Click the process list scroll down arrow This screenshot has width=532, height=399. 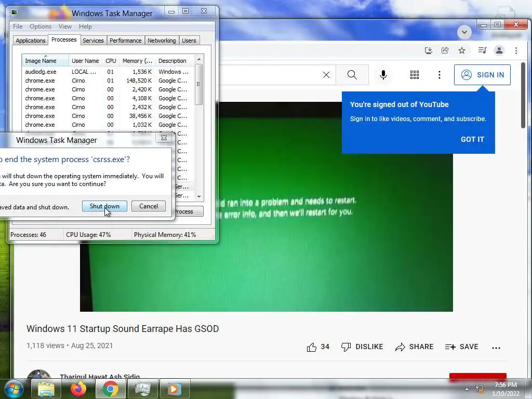pos(199,196)
